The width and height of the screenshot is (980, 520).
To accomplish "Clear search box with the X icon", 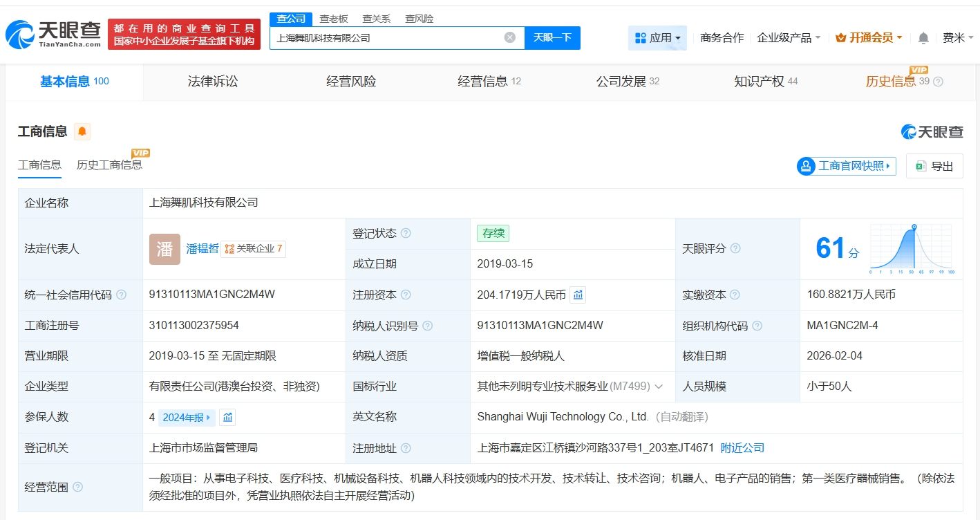I will pos(510,37).
